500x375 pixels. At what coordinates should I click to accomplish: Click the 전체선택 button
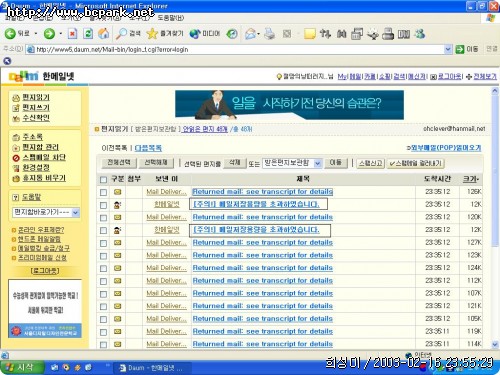pos(118,163)
